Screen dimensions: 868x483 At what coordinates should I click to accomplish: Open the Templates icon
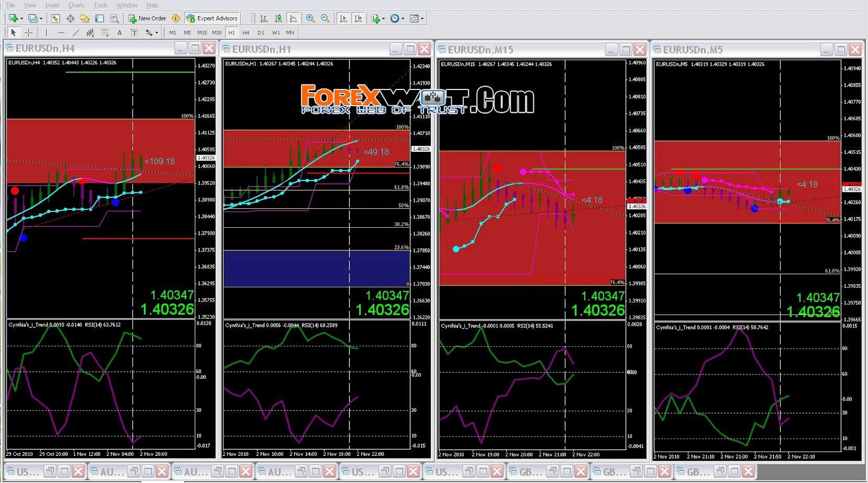(x=414, y=18)
